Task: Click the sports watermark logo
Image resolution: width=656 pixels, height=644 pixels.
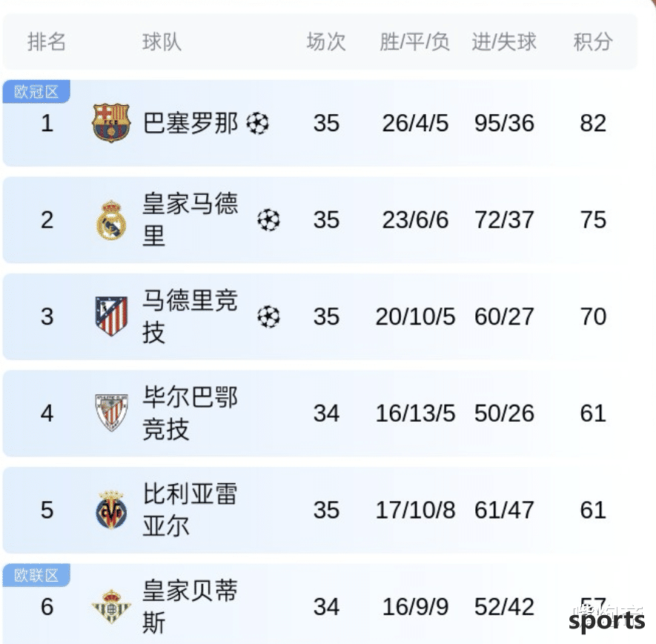Action: (x=606, y=620)
